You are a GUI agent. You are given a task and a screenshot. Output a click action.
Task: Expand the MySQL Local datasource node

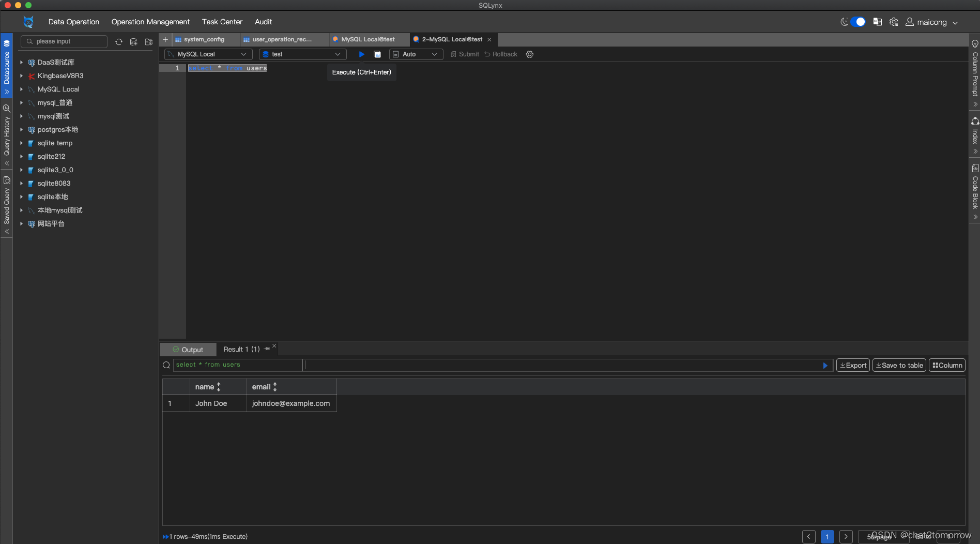[21, 89]
